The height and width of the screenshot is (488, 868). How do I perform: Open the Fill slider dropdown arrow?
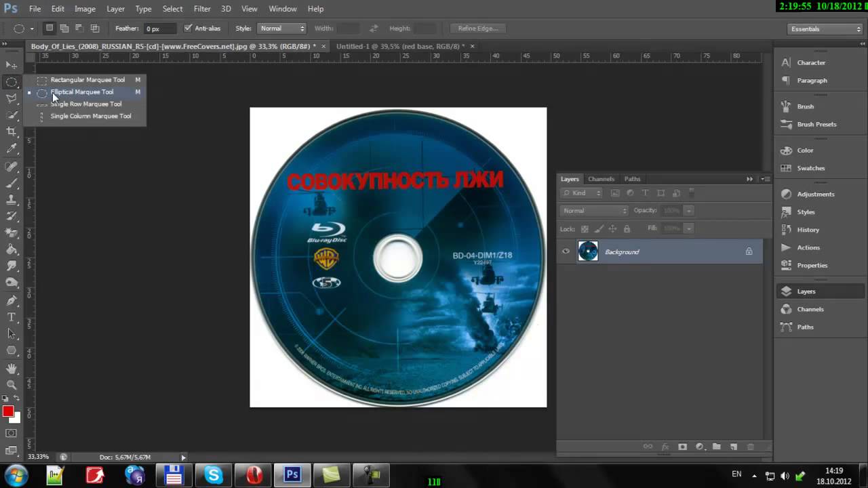(689, 228)
